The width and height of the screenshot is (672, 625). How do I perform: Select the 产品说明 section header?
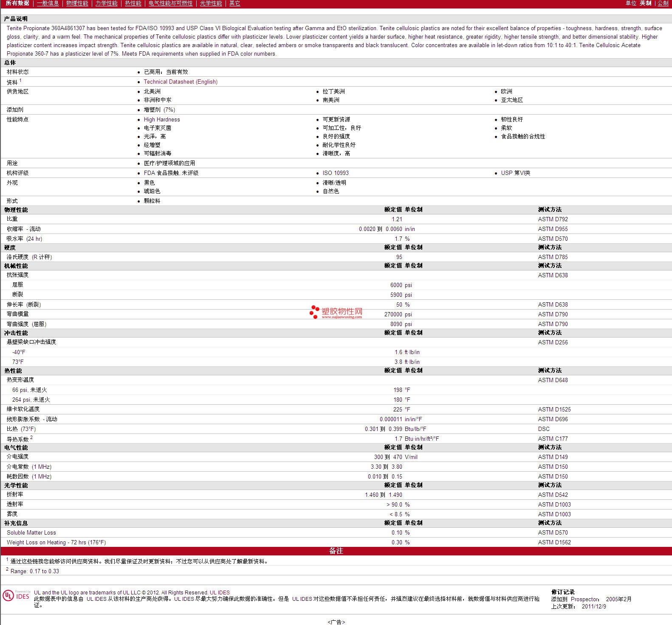pyautogui.click(x=16, y=19)
